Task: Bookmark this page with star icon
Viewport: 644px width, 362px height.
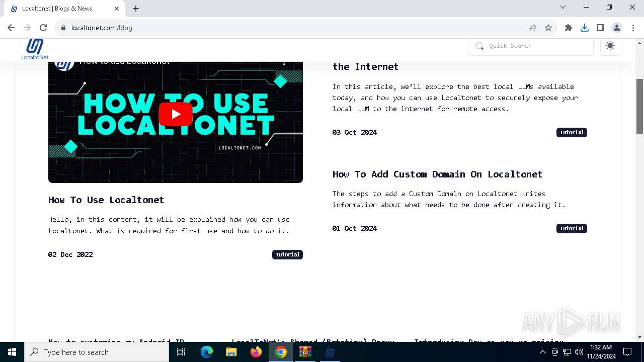Action: click(548, 28)
